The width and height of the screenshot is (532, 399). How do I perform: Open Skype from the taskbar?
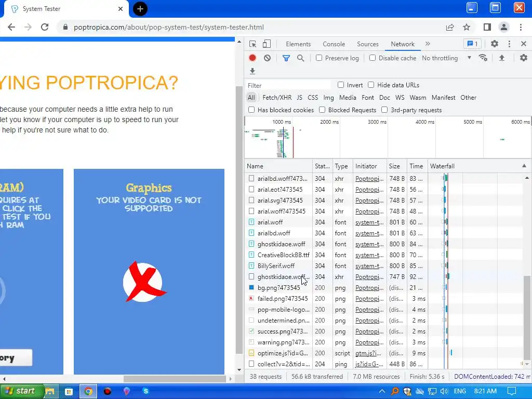click(145, 391)
